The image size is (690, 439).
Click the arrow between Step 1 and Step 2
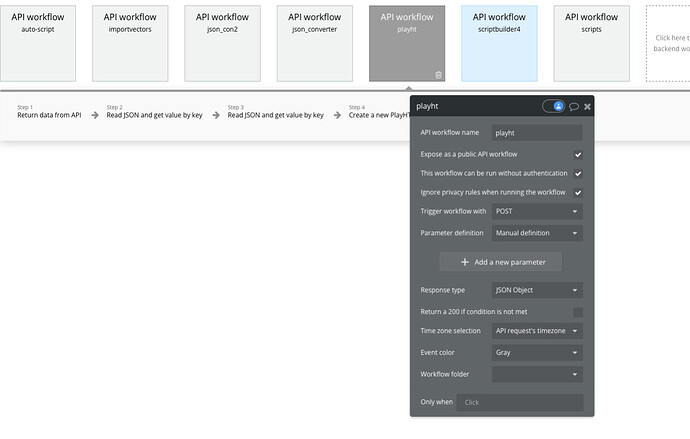[x=95, y=115]
